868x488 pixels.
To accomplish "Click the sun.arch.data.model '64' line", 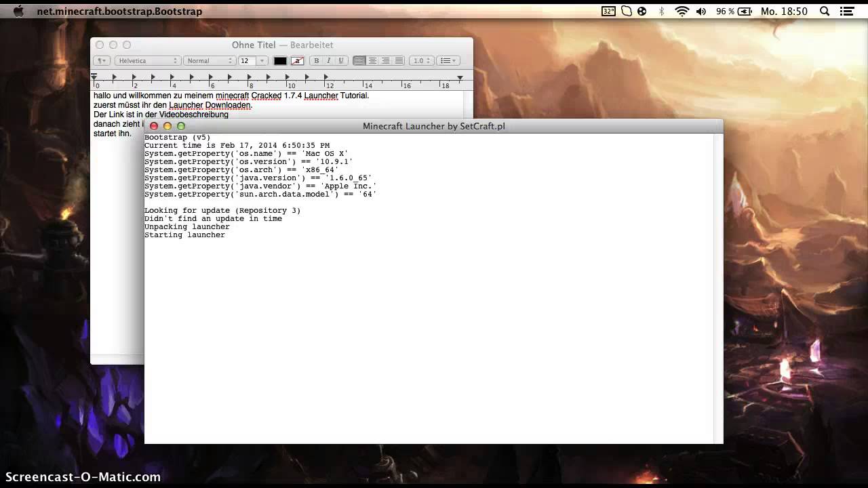I will point(260,195).
